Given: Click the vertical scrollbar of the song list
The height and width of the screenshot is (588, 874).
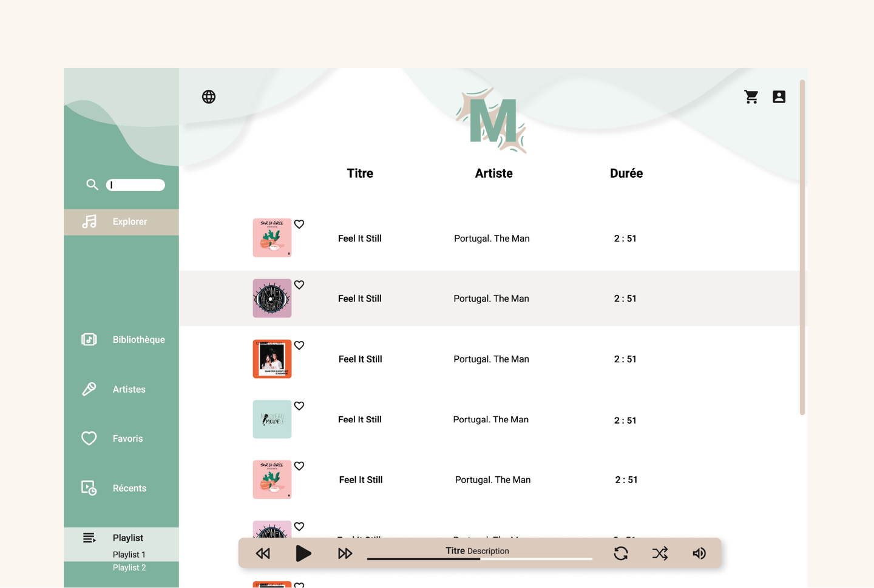Looking at the screenshot, I should coord(802,247).
